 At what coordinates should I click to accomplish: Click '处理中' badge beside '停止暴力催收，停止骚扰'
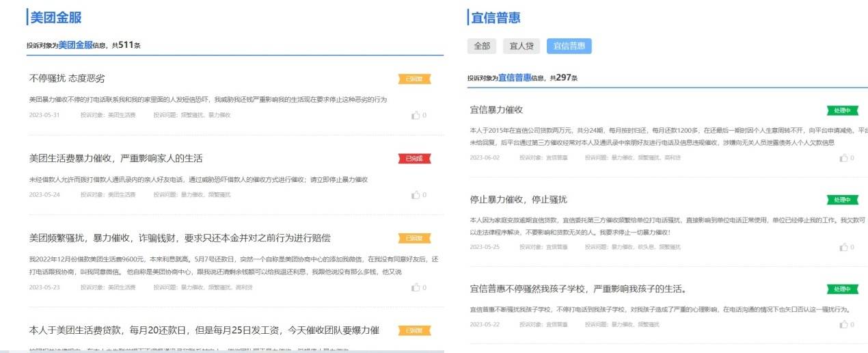pos(842,200)
